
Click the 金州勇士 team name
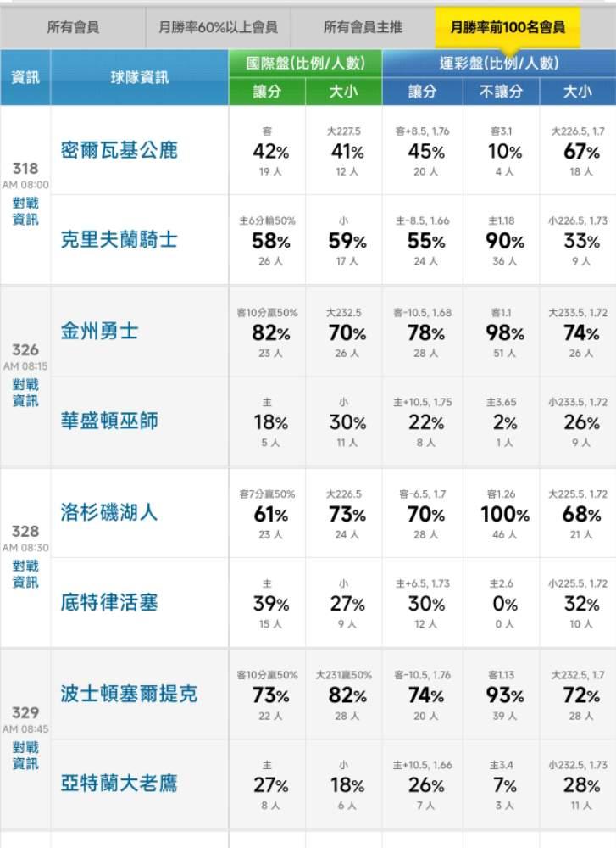[x=99, y=332]
